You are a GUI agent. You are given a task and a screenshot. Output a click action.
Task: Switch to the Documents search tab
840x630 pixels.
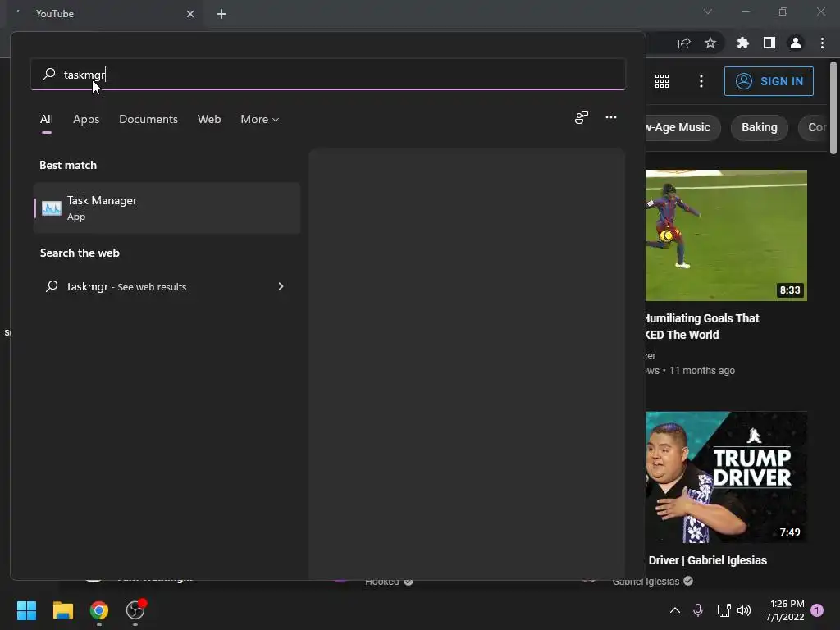click(148, 120)
